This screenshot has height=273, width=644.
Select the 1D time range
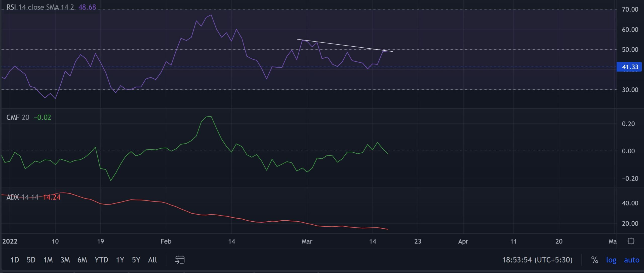coord(15,260)
